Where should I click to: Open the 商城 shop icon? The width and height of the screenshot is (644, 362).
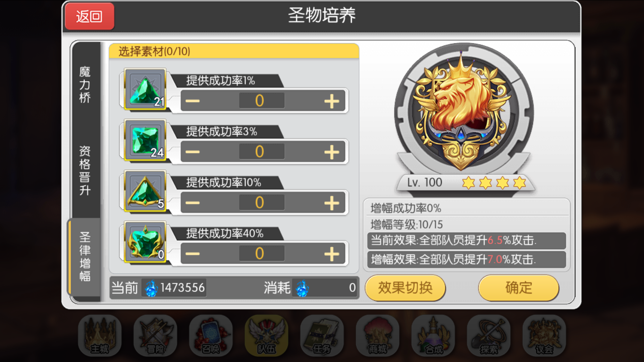(378, 336)
